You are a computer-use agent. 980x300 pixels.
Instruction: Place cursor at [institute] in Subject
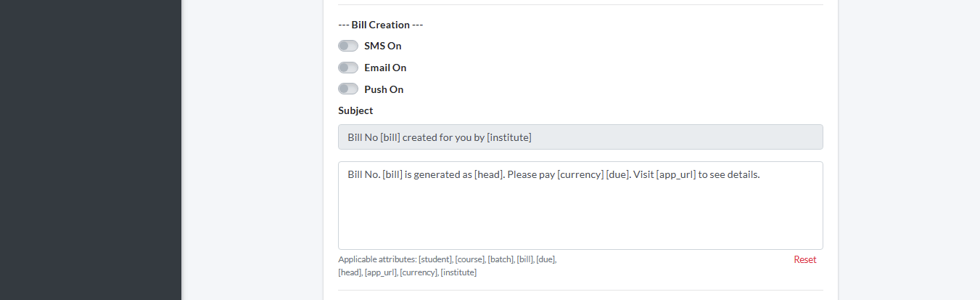(x=509, y=137)
